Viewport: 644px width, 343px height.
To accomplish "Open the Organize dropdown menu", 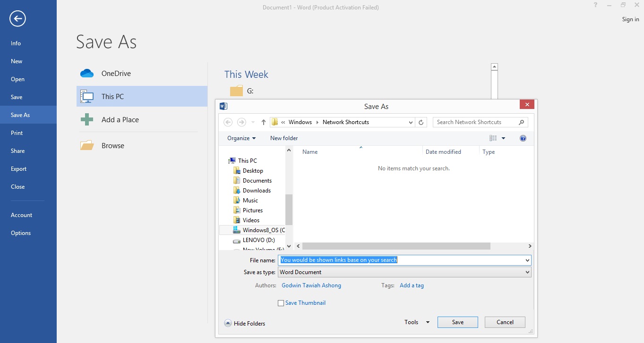I will (x=241, y=138).
